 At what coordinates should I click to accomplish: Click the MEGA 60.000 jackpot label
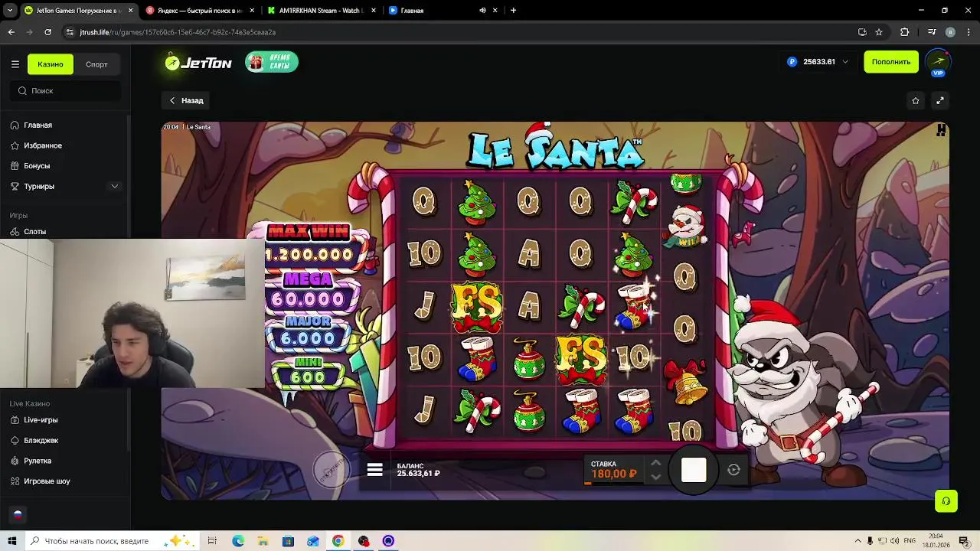[309, 291]
